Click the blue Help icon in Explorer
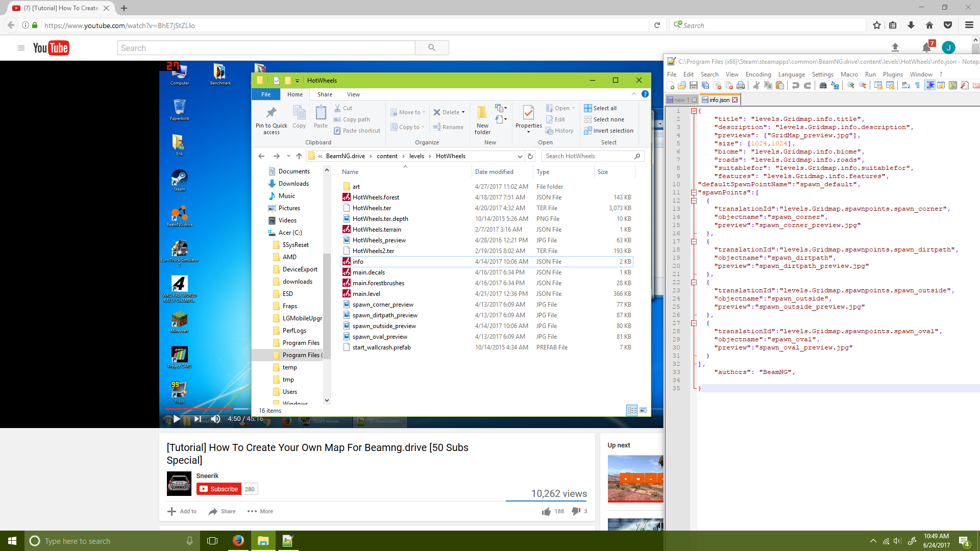The height and width of the screenshot is (551, 980). pyautogui.click(x=645, y=94)
